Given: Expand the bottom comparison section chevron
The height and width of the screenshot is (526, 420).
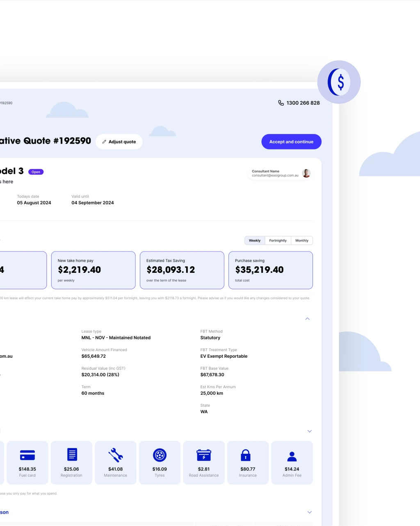Looking at the screenshot, I should coord(310,512).
